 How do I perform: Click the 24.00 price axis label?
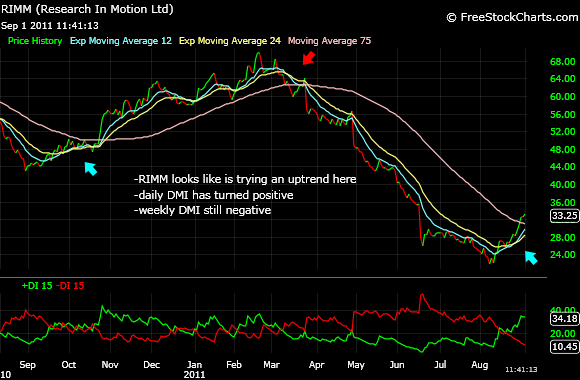tap(562, 255)
